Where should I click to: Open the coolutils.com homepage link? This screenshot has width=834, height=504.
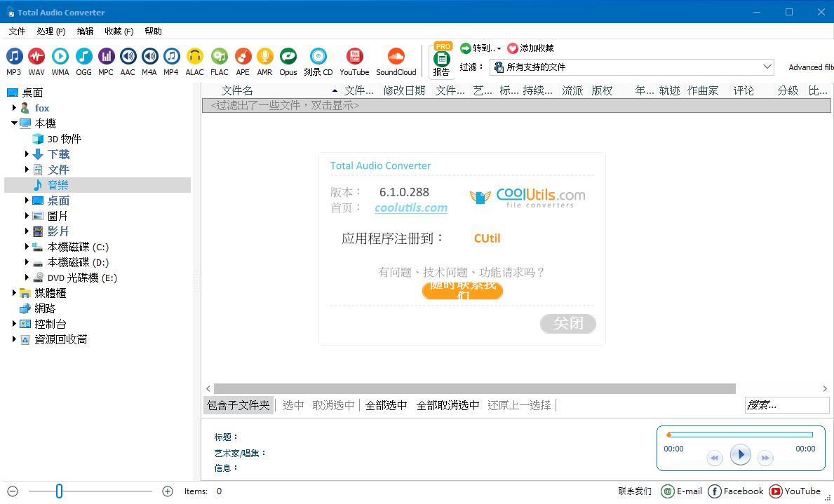411,207
